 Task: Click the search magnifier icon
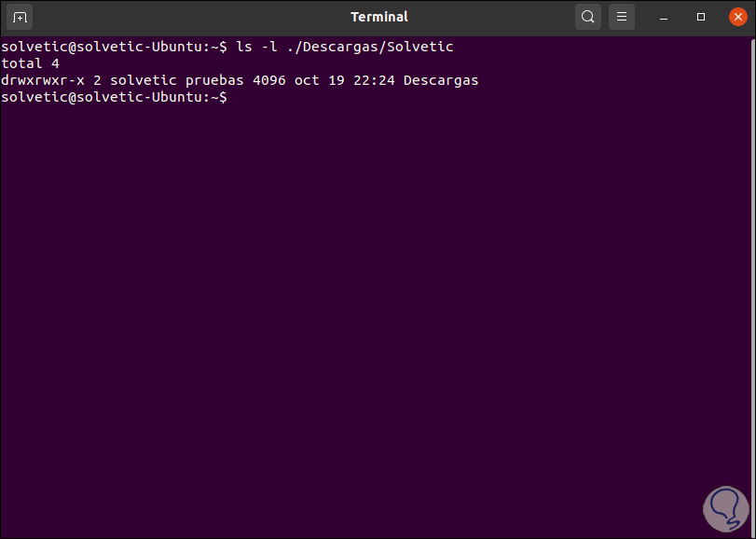coord(588,17)
